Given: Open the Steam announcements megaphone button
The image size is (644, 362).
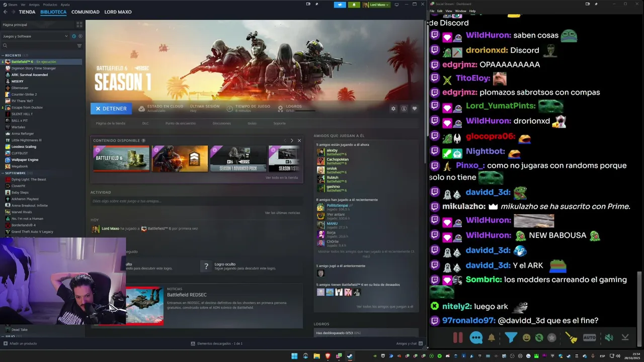Looking at the screenshot, I should pyautogui.click(x=340, y=5).
